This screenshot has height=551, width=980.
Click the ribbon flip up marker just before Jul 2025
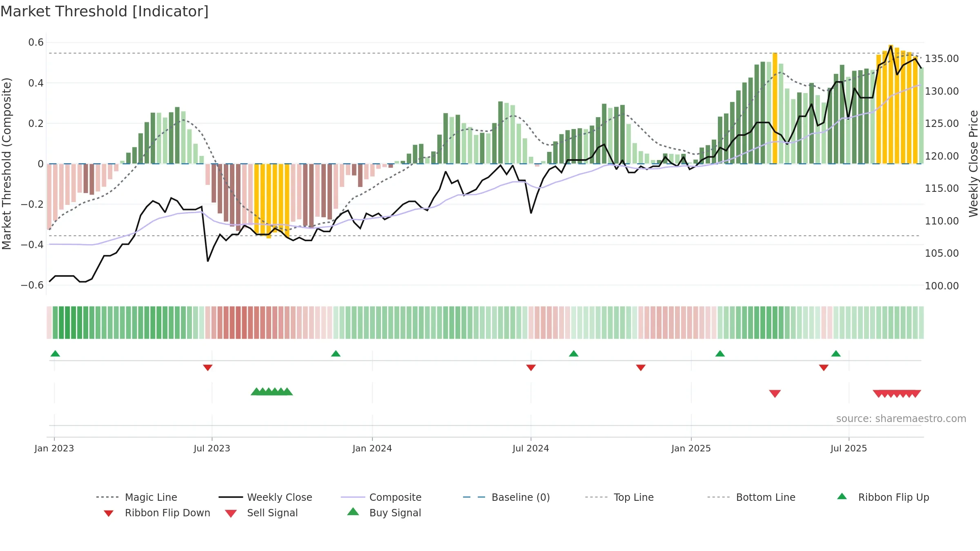tap(836, 353)
